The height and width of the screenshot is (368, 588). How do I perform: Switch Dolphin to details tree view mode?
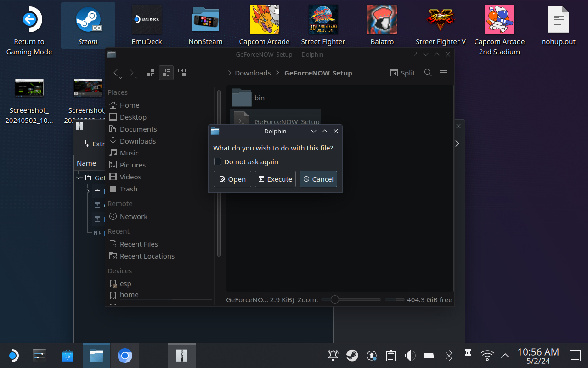tap(182, 73)
